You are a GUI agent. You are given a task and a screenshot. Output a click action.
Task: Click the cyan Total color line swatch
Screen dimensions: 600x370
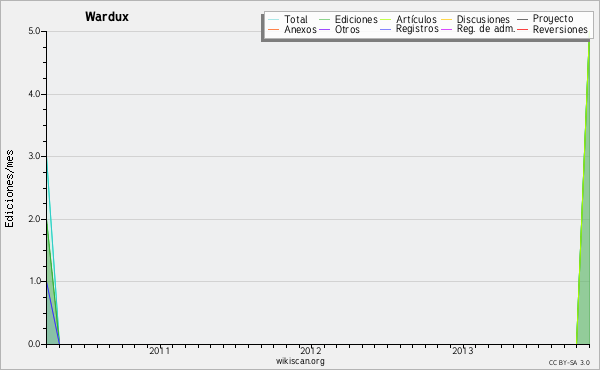coord(274,20)
